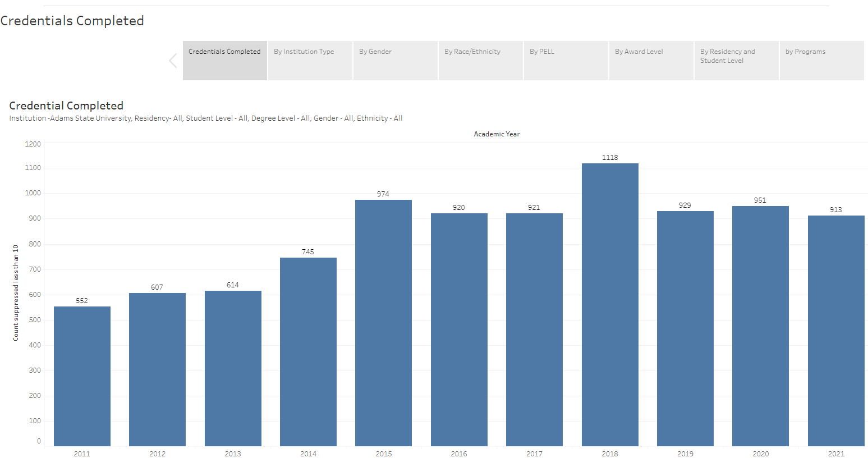Select the 2015 bar labeled 974
The height and width of the screenshot is (467, 868).
383,323
